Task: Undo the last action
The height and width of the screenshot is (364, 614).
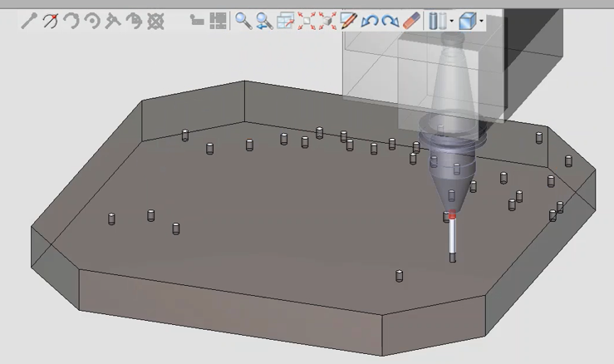Action: [370, 21]
